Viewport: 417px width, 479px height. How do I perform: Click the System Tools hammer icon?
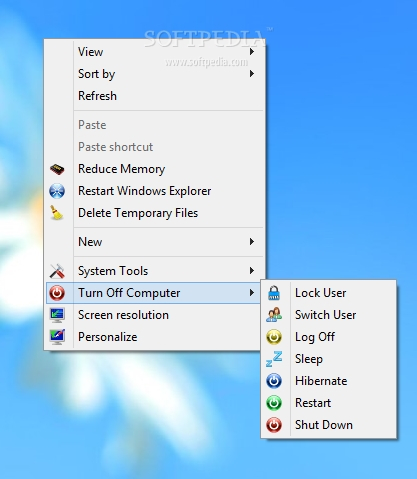coord(57,271)
